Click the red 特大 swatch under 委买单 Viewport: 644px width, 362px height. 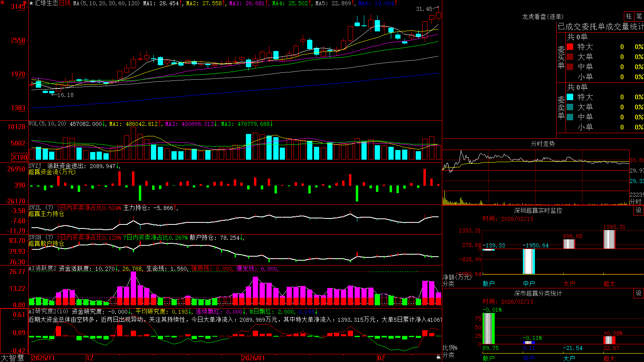[x=570, y=47]
